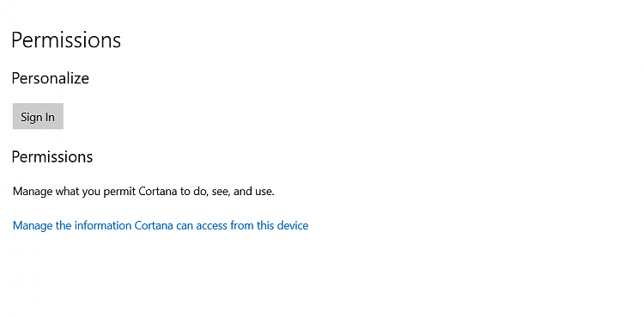Viewport: 644px width, 318px height.
Task: Select the Permissions page title
Action: click(66, 40)
